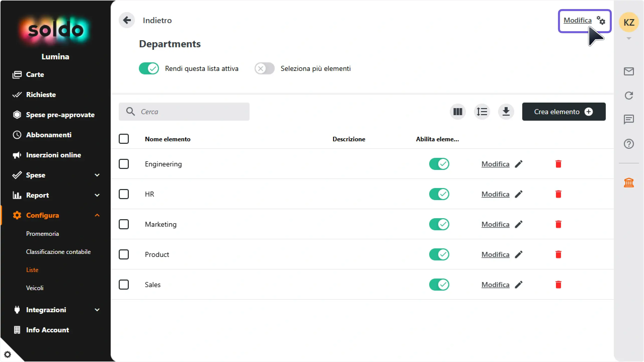
Task: Open the KZ user avatar
Action: click(629, 22)
